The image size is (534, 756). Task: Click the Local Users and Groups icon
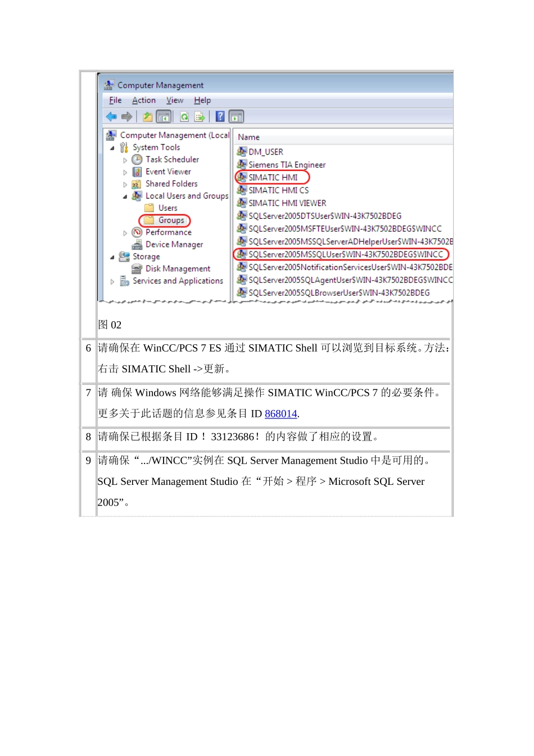point(137,196)
